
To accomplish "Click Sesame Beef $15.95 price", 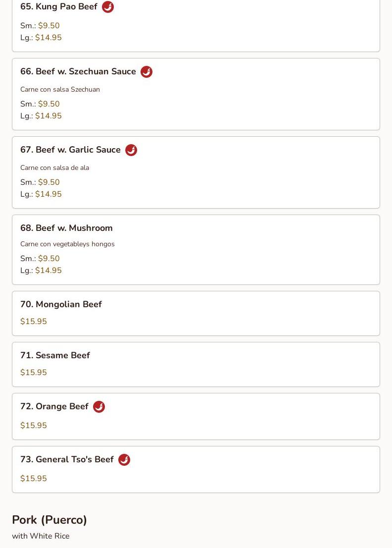I will pos(34,373).
